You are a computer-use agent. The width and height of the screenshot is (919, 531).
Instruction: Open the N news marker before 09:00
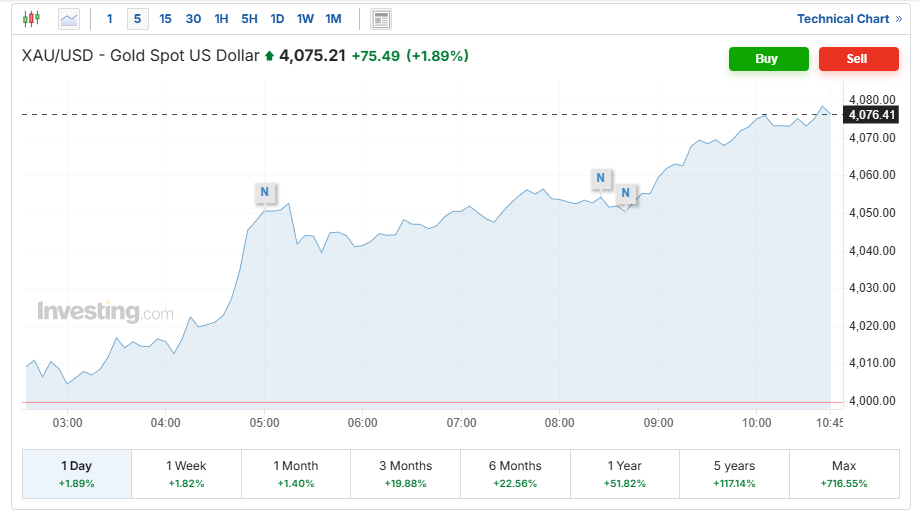[x=626, y=193]
